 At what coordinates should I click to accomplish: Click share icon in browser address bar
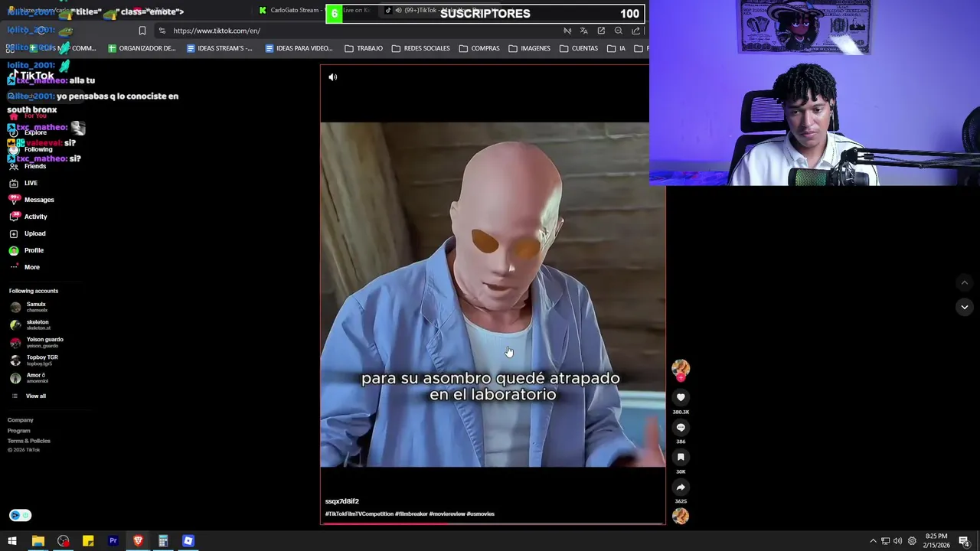(x=635, y=31)
